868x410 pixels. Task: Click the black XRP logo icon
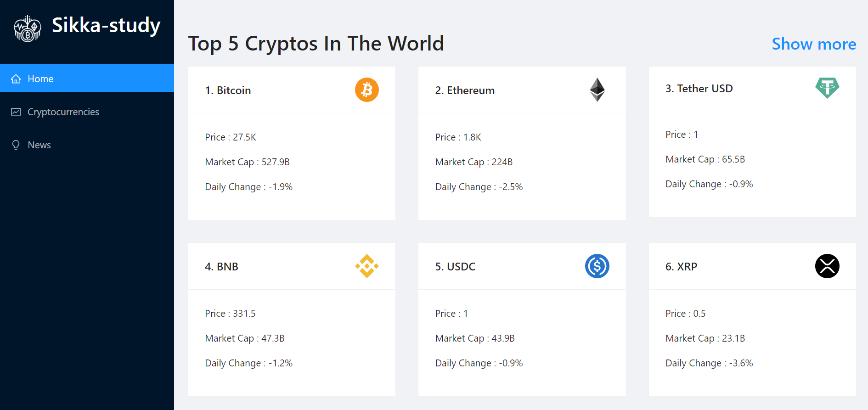(x=827, y=266)
